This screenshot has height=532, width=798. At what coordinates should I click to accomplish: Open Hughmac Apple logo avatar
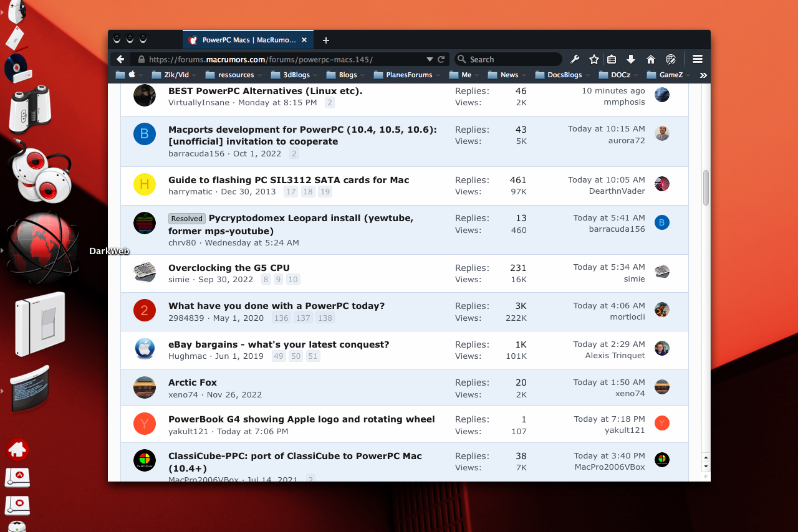pyautogui.click(x=145, y=349)
